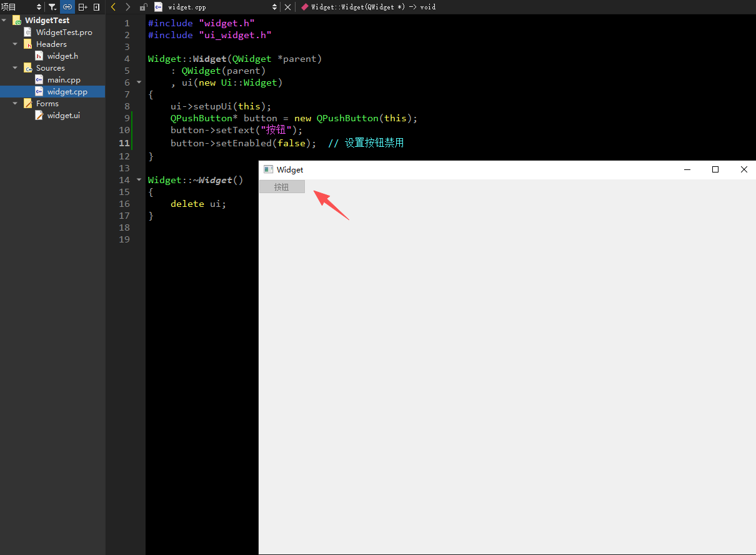
Task: Click the file lock icon
Action: point(143,7)
